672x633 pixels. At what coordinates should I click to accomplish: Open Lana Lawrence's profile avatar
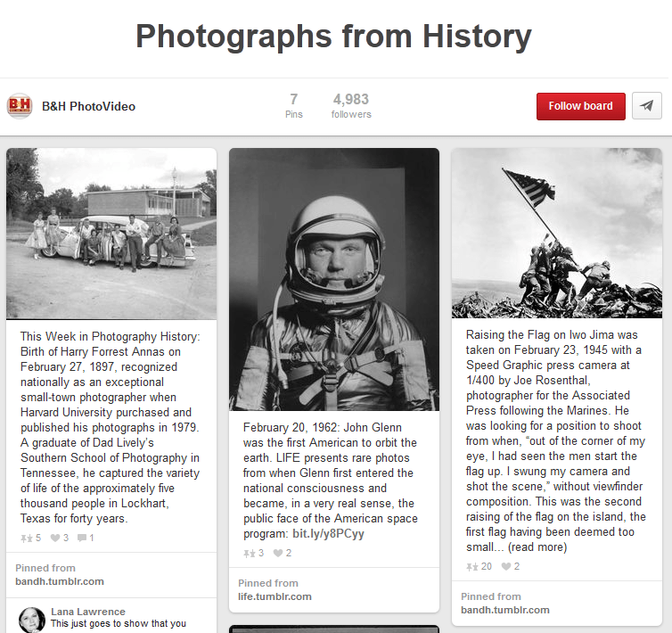coord(32,620)
